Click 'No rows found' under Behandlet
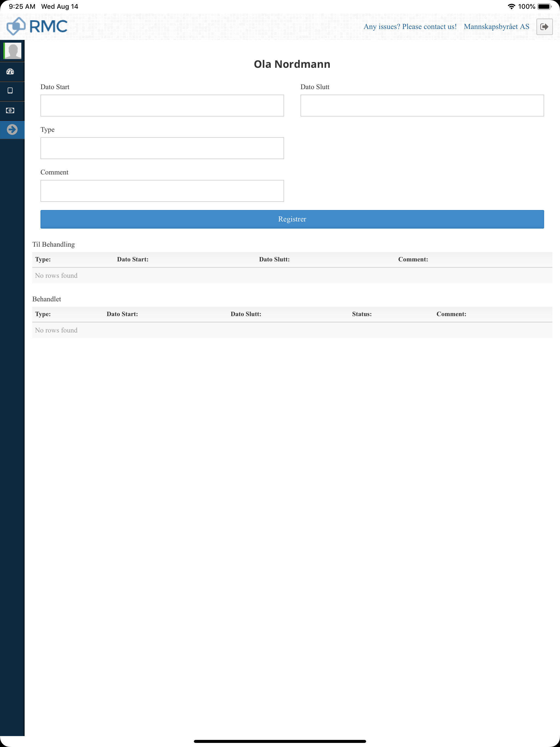560x747 pixels. tap(56, 330)
